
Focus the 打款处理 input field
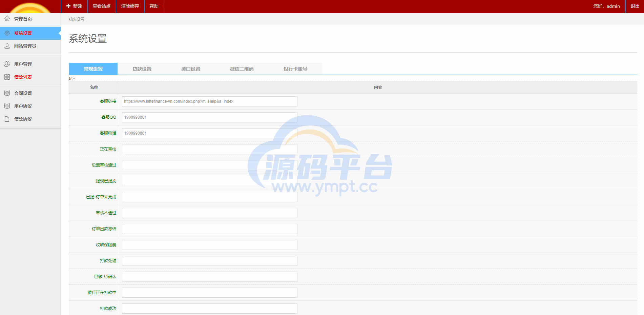[x=210, y=261]
